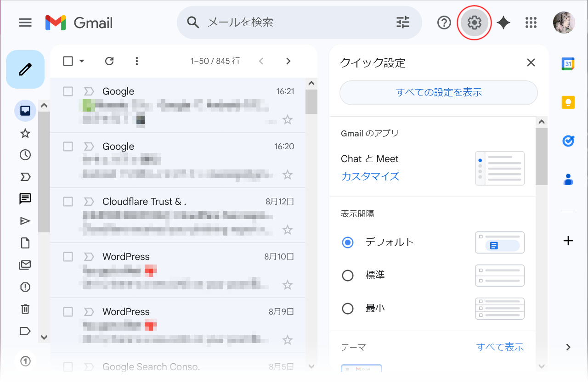Image resolution: width=588 pixels, height=383 pixels.
Task: Open Trash icon in sidebar
Action: pos(25,309)
